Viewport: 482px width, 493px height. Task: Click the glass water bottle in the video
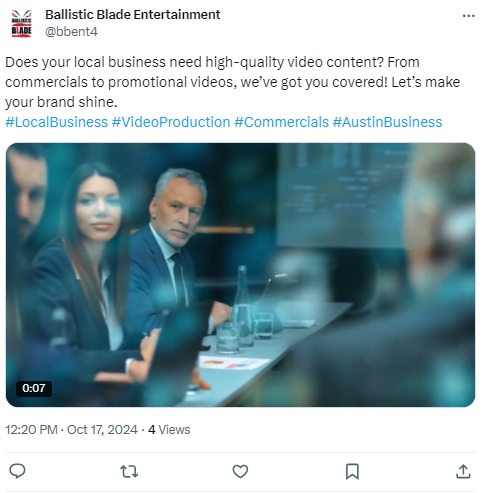tap(243, 305)
